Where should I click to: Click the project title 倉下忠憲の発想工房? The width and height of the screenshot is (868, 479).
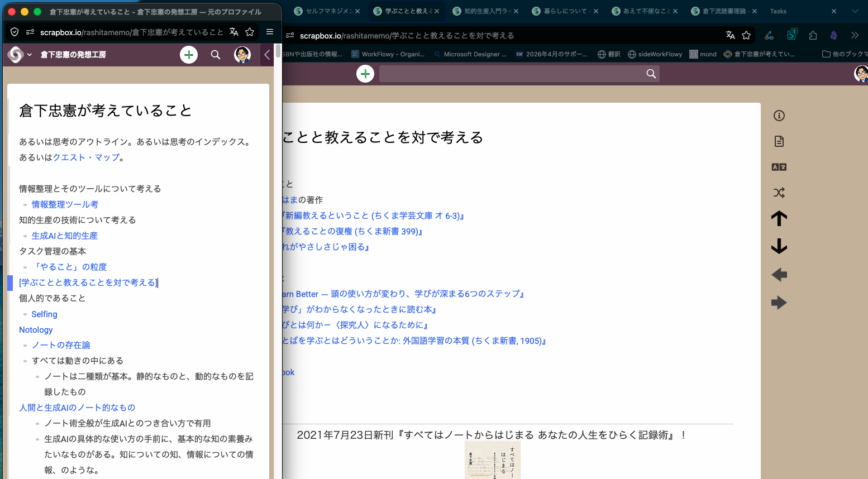coord(73,55)
